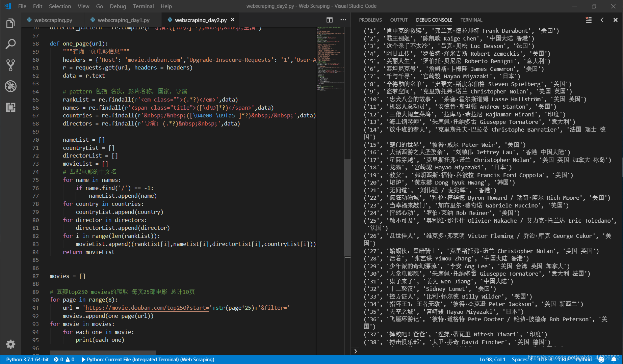623x364 pixels.
Task: Click 'movies = []' code line
Action: tap(68, 276)
